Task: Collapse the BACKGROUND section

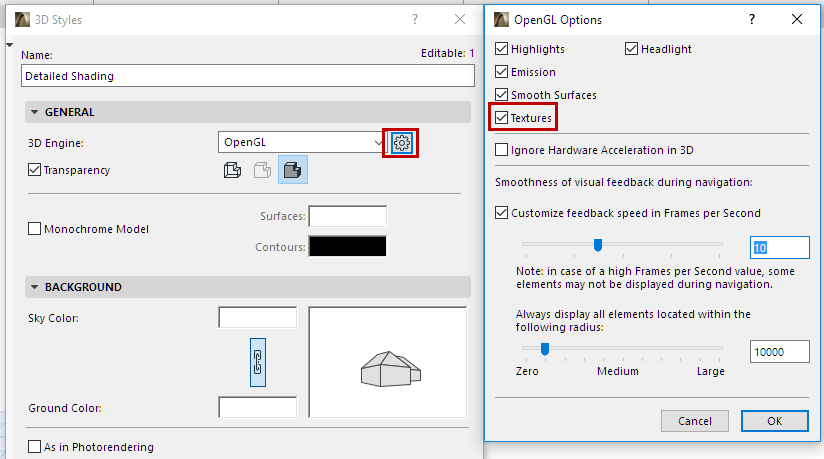Action: tap(35, 287)
